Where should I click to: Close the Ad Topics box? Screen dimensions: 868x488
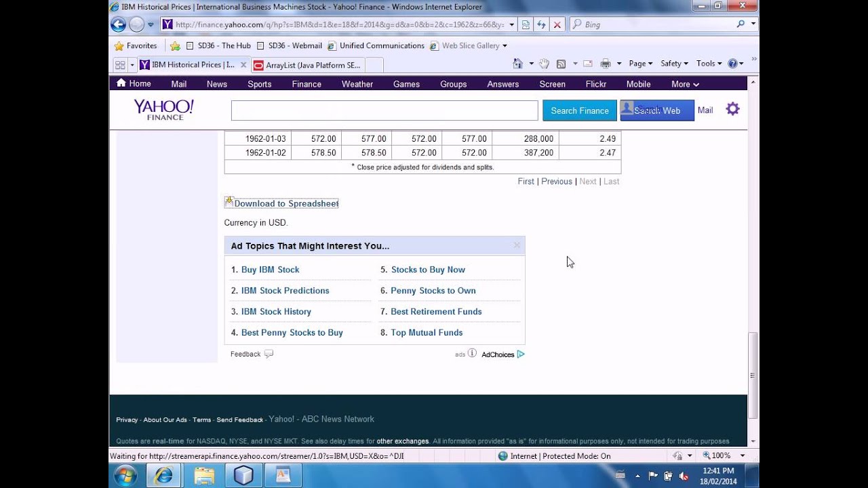click(517, 245)
